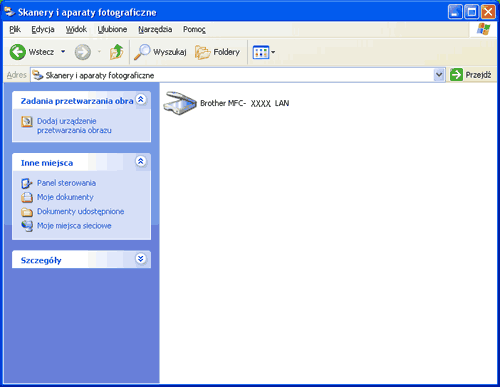Click the Moje dokumenty icon
The height and width of the screenshot is (387, 500).
pos(27,197)
